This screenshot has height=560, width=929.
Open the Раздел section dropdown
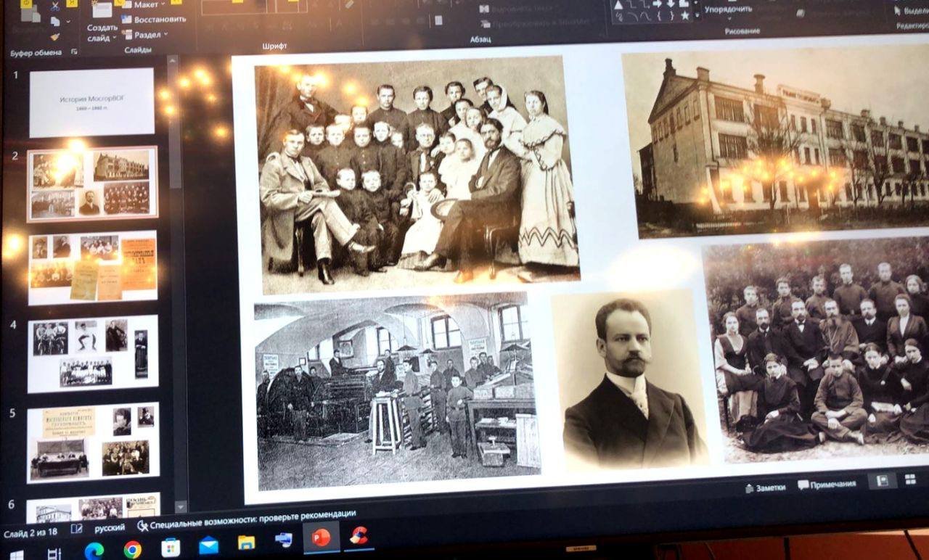click(144, 34)
